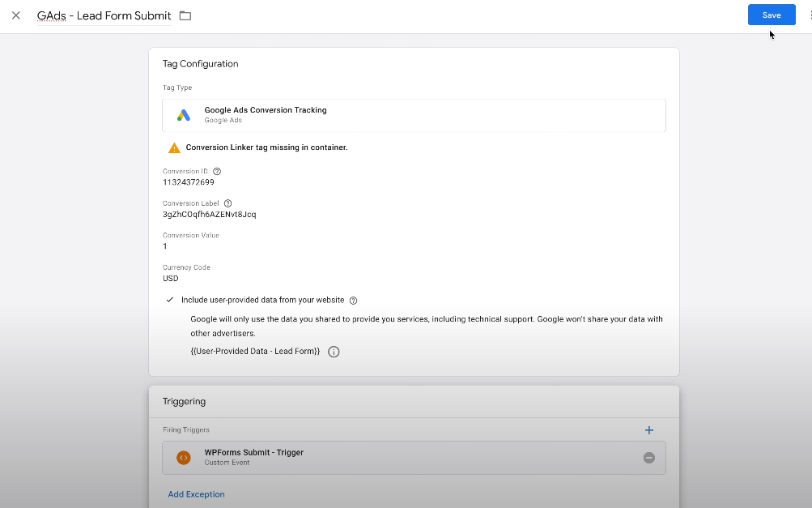Click Currency Code value USD
Image resolution: width=812 pixels, height=508 pixels.
point(170,279)
